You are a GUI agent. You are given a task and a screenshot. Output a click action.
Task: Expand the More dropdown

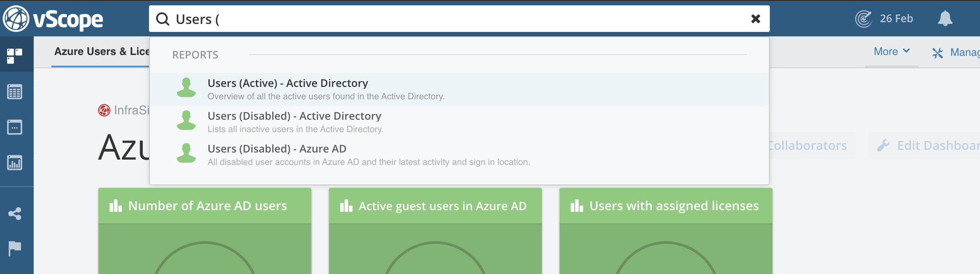coord(891,51)
